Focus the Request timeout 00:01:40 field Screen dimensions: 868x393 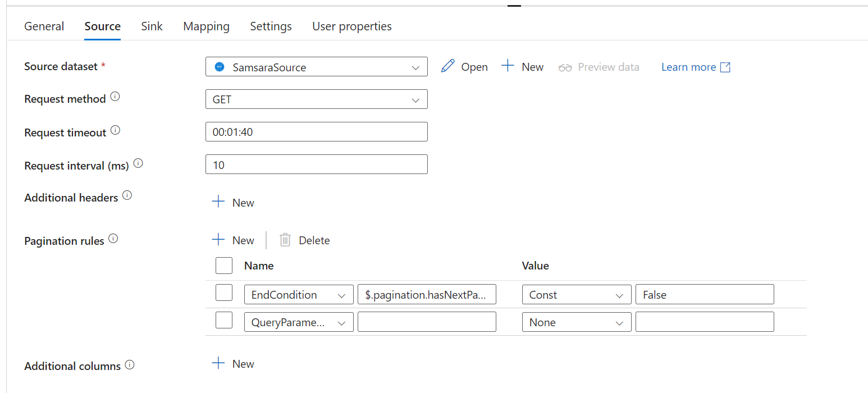(317, 132)
